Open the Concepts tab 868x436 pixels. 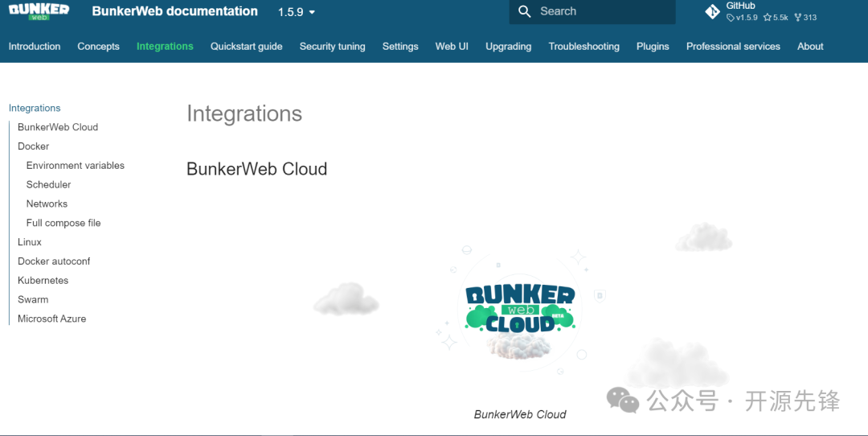(x=99, y=47)
